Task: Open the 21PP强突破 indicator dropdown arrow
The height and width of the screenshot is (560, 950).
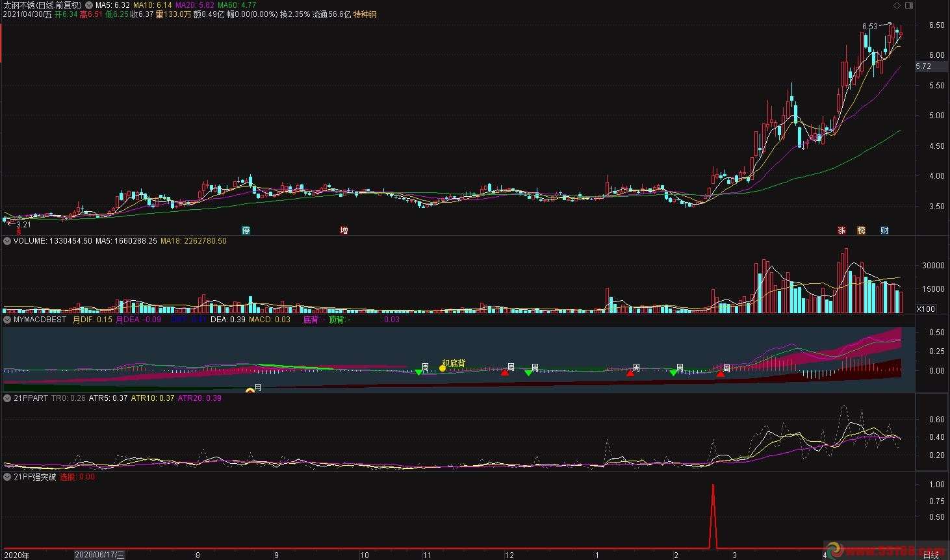Action: click(7, 477)
